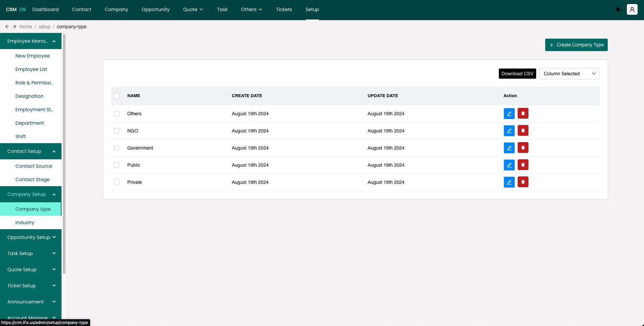Select the NGO row checkbox

point(117,131)
